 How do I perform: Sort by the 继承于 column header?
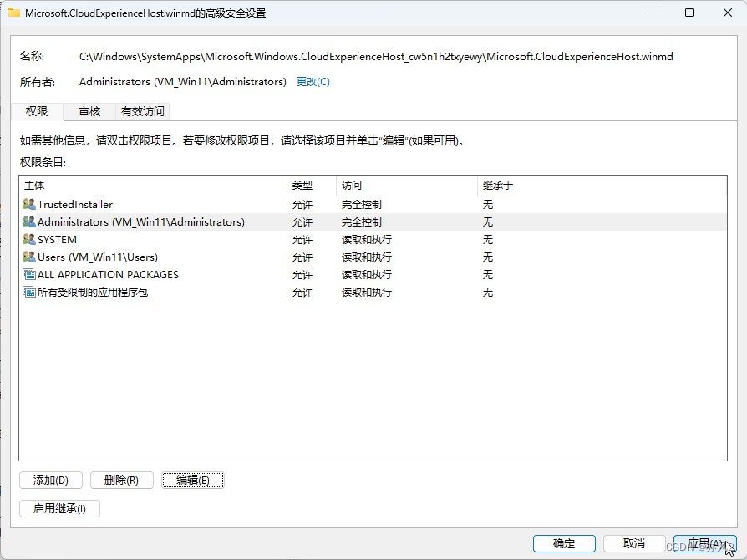602,186
